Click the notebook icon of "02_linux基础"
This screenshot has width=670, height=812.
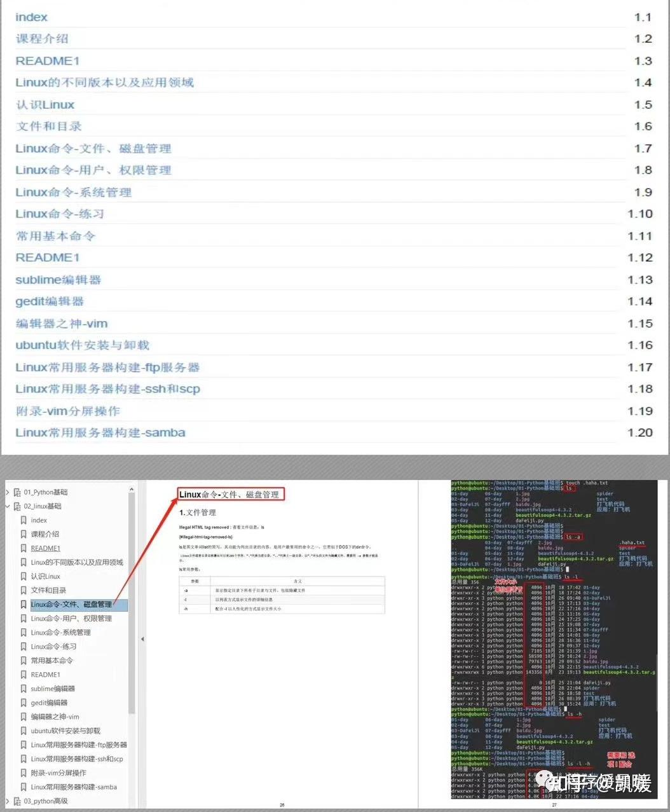point(17,506)
